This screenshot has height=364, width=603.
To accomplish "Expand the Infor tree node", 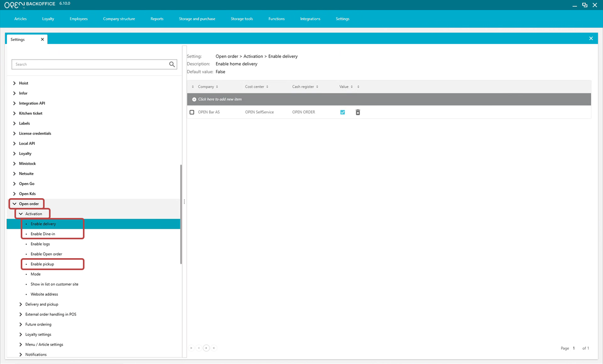I will pyautogui.click(x=14, y=93).
